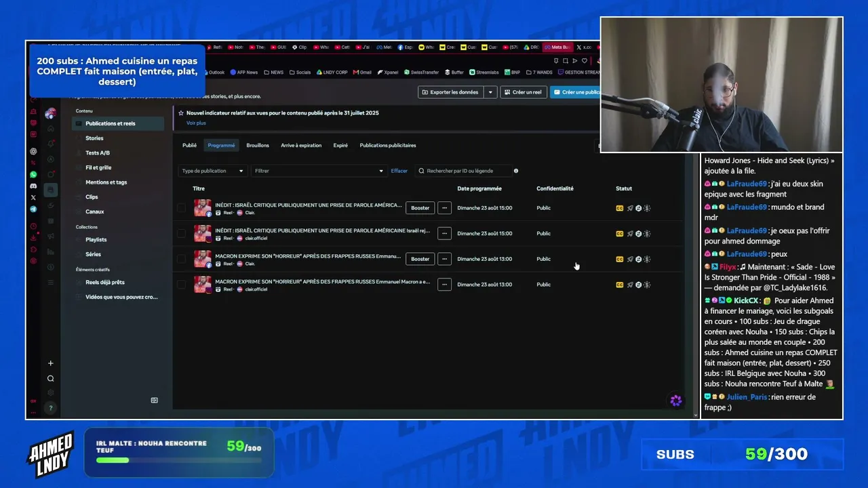The image size is (868, 488).
Task: Open the Telegram icon in the browser sidebar
Action: [33, 209]
